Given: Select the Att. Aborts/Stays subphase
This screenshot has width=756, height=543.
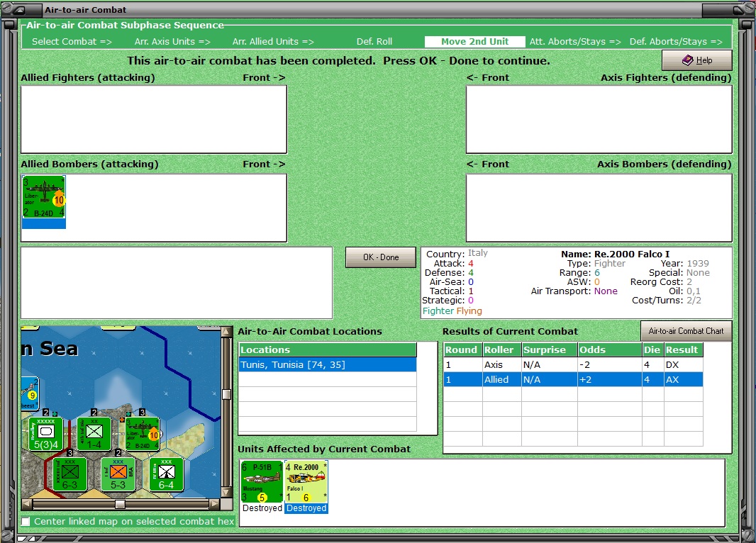Looking at the screenshot, I should tap(575, 41).
